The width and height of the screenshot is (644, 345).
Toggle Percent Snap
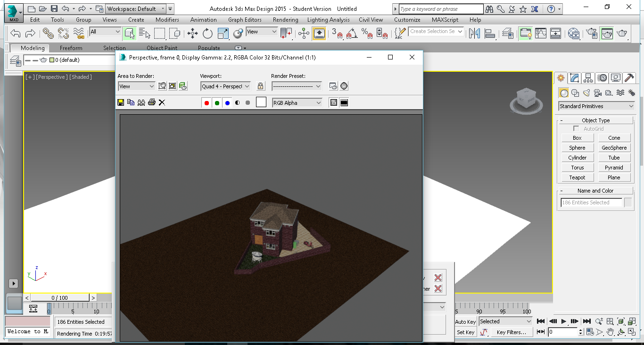click(x=367, y=33)
